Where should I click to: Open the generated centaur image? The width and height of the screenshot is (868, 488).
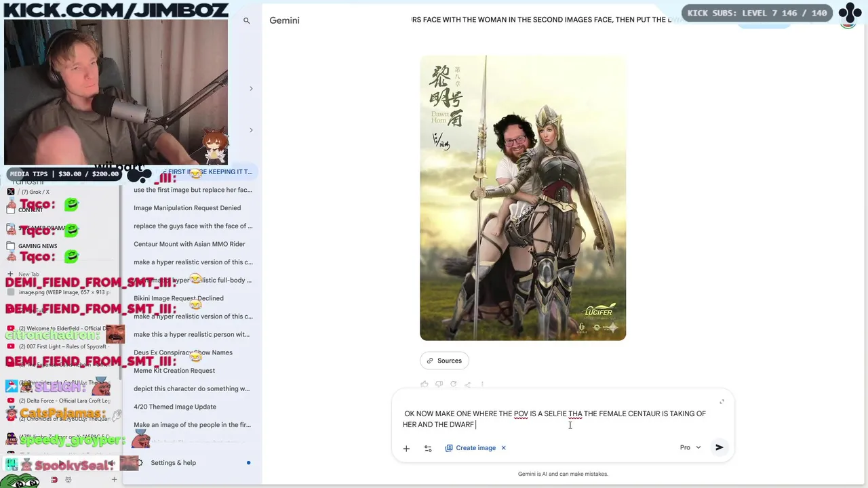pos(523,198)
